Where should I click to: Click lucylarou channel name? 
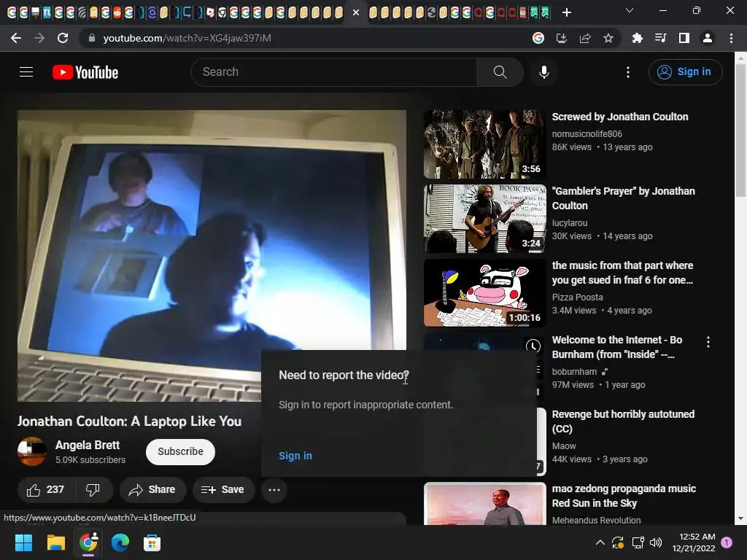570,222
